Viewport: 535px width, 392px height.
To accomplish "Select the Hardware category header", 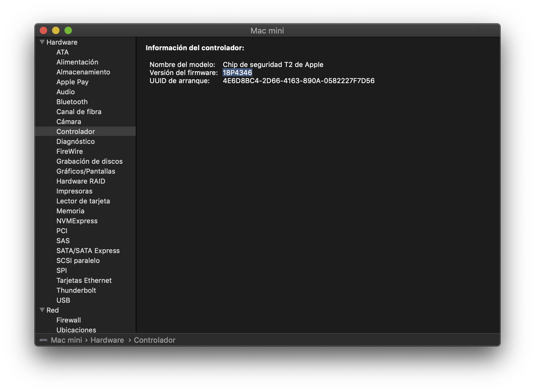I will click(x=62, y=42).
